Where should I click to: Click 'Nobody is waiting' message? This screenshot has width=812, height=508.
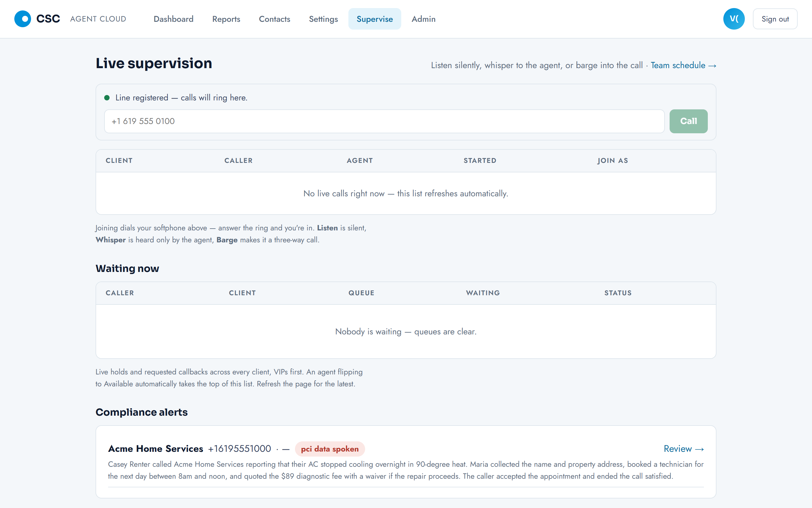406,332
